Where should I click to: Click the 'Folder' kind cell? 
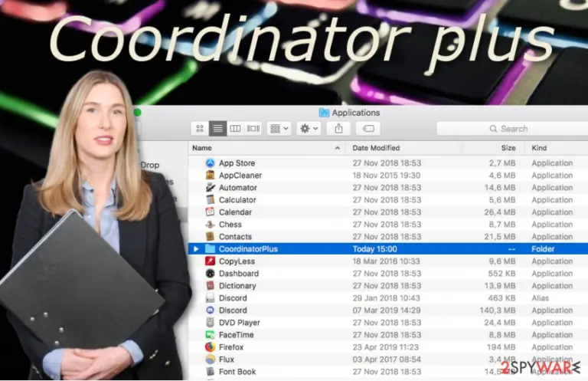point(543,249)
